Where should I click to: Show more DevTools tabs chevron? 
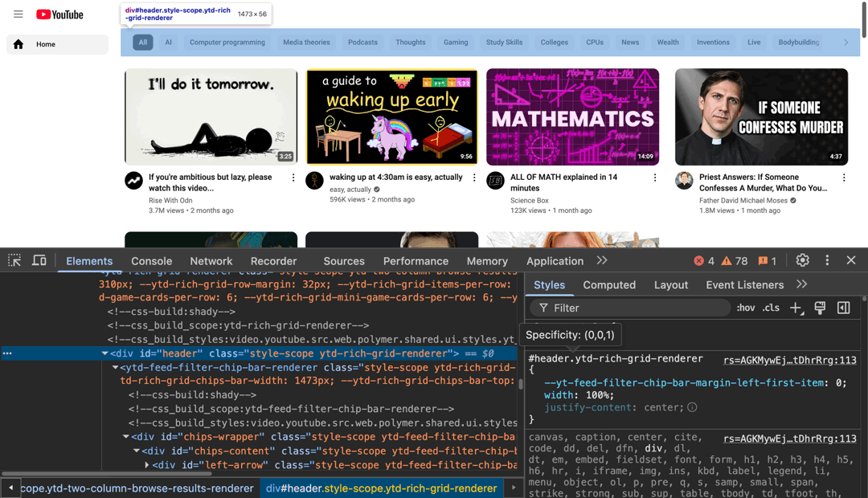[x=602, y=260]
